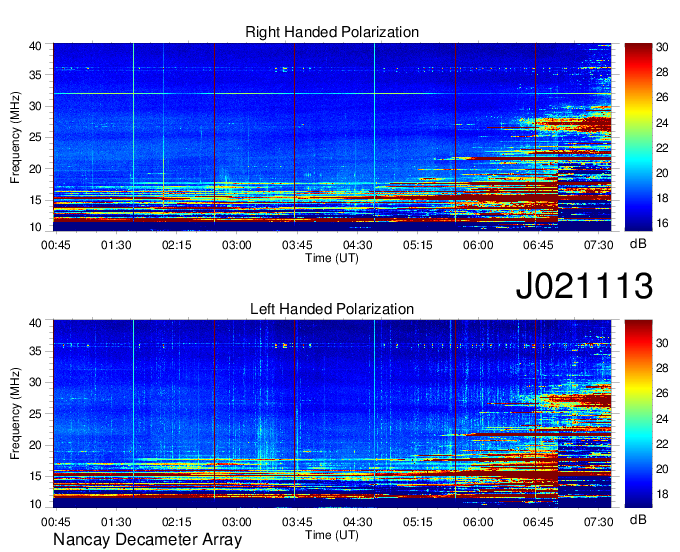Click "00:45" tick on Right Handed time axis
Image resolution: width=680 pixels, height=552 pixels.
[56, 245]
